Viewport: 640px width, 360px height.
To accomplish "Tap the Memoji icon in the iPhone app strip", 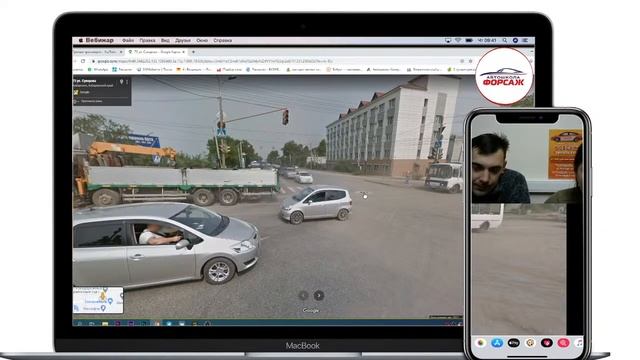I will click(x=530, y=343).
